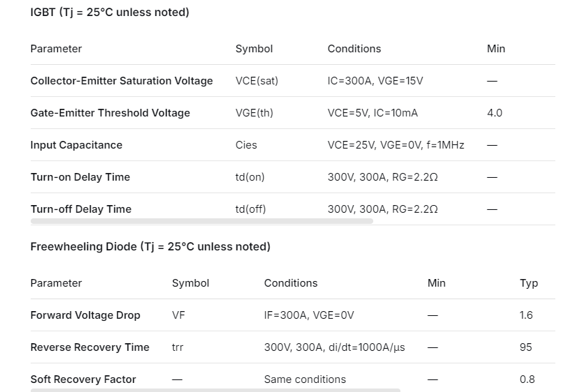
Task: Click the VGE(th) symbol cell
Action: 255,113
